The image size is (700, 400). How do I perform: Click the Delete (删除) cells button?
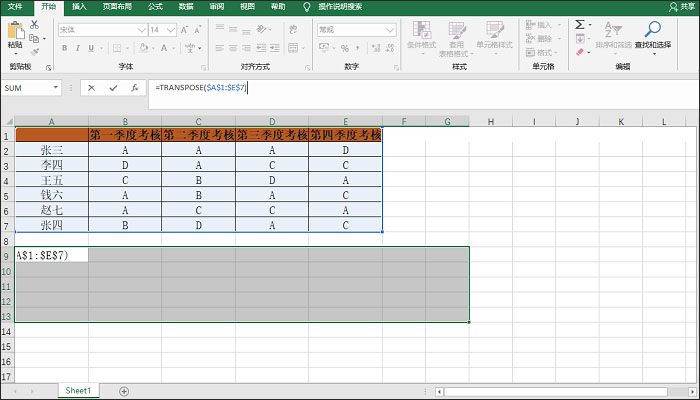(543, 38)
